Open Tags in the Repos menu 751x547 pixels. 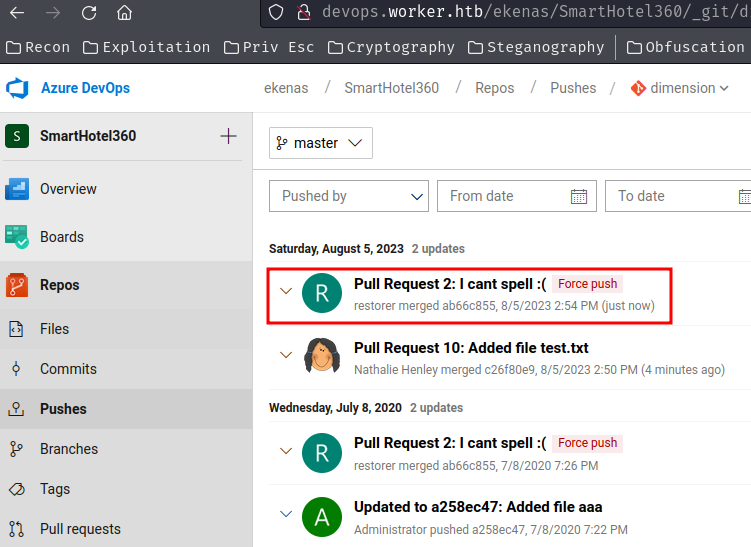tap(55, 489)
